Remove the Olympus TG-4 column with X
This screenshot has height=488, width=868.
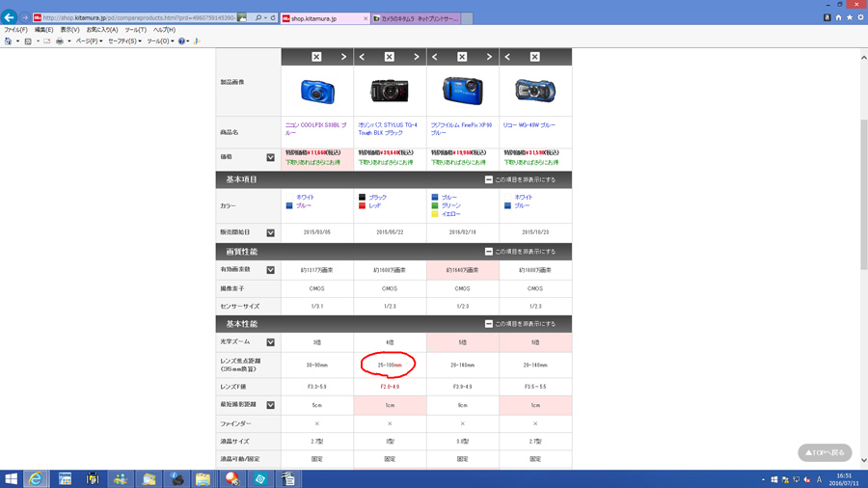click(x=390, y=57)
